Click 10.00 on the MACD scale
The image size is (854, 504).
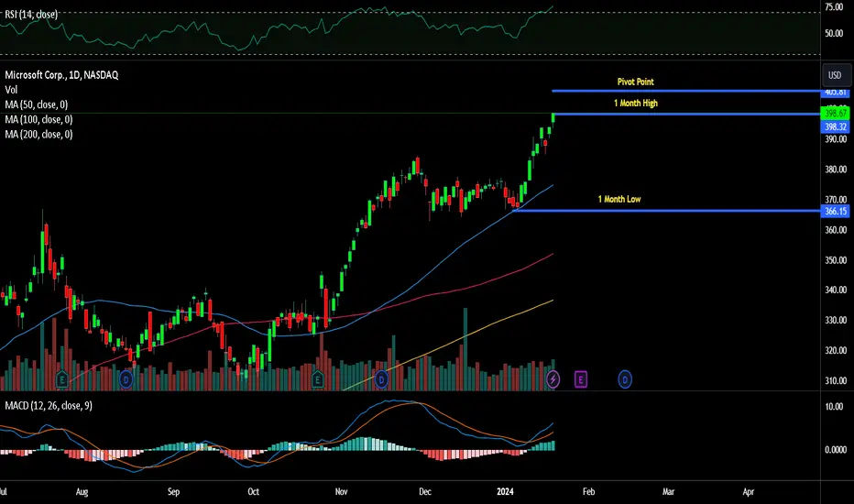coord(834,407)
